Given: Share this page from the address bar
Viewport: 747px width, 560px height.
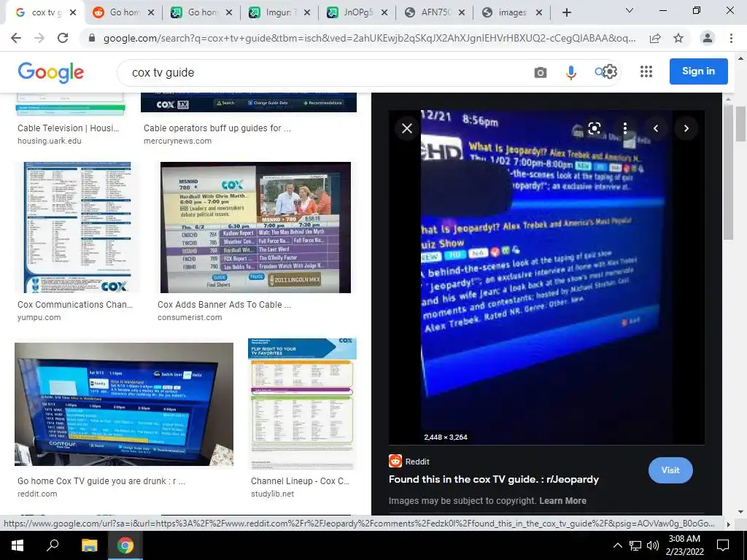Looking at the screenshot, I should [x=655, y=38].
